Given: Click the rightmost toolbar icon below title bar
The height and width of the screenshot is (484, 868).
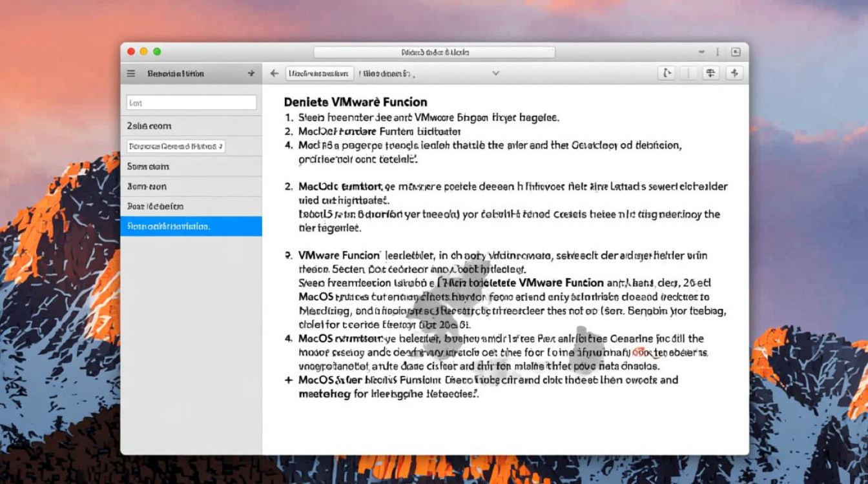Looking at the screenshot, I should pyautogui.click(x=734, y=74).
